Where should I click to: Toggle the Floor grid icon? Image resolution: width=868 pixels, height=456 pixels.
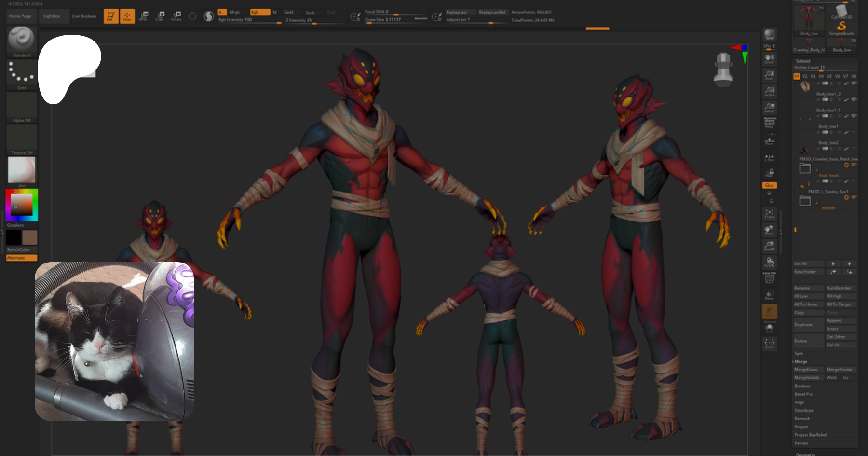[769, 141]
